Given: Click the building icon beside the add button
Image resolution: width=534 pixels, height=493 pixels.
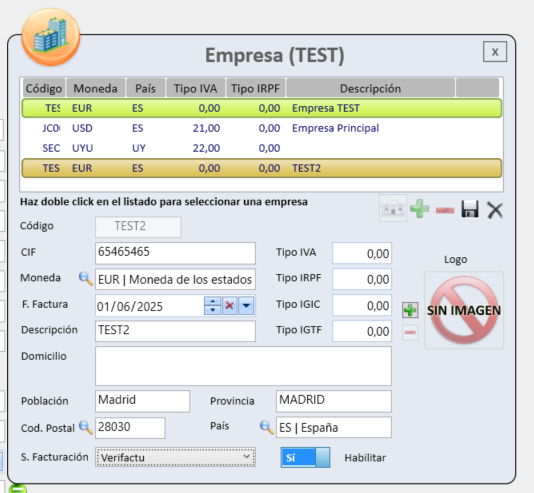Looking at the screenshot, I should pyautogui.click(x=393, y=208).
